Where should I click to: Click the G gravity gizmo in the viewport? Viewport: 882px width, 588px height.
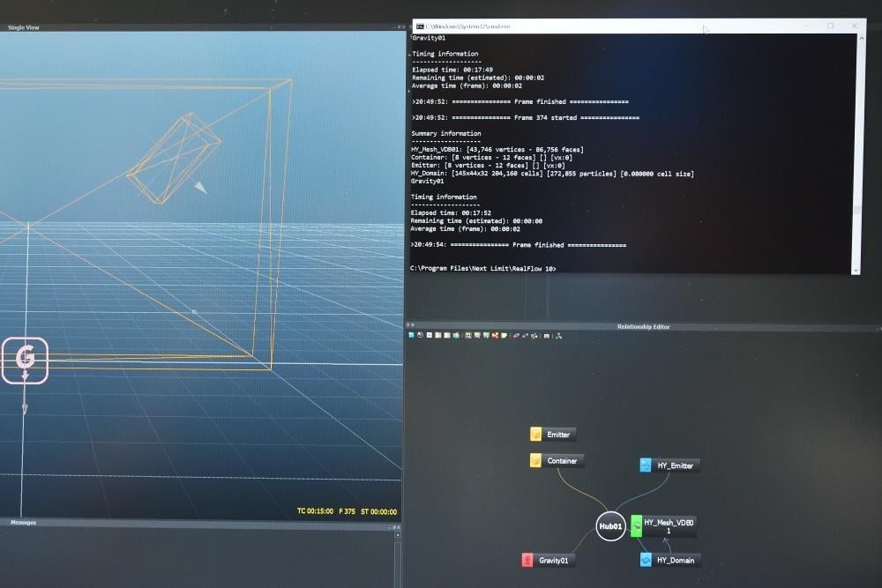point(26,360)
